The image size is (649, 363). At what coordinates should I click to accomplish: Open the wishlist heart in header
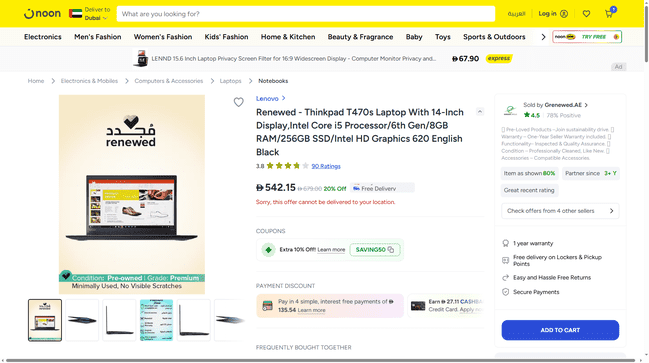click(x=587, y=14)
